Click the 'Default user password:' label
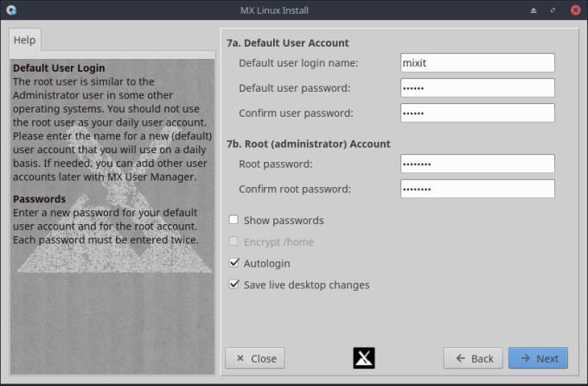The image size is (588, 386). click(295, 88)
